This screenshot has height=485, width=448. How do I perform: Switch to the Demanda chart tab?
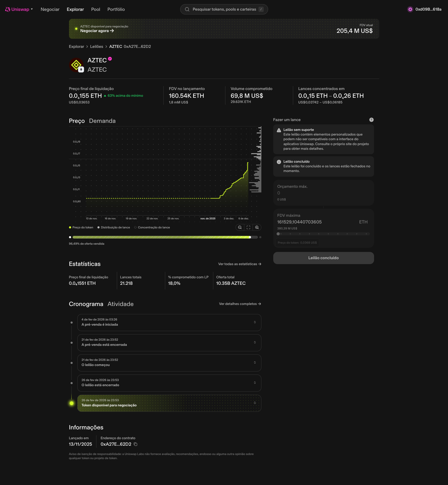click(102, 121)
